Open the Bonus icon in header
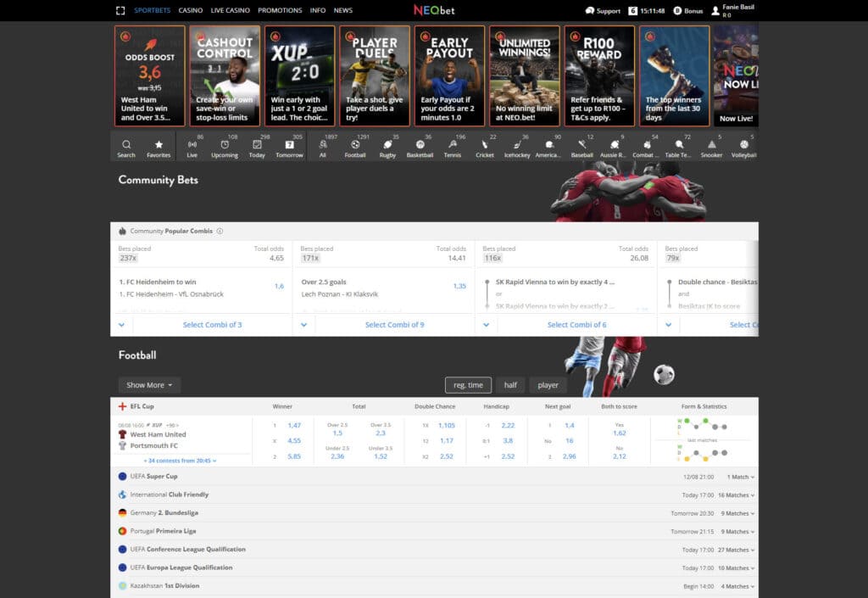Viewport: 868px width, 598px height. [677, 10]
